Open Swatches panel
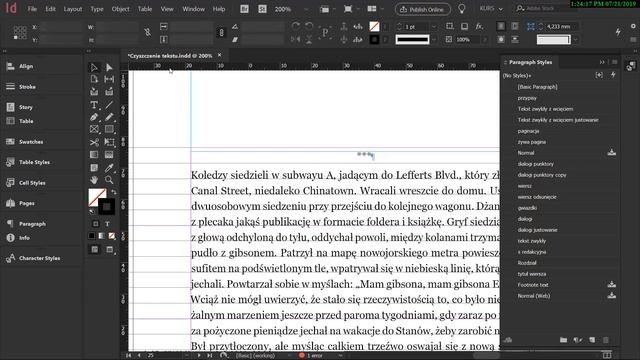Screen dimensions: 640x360 click(31, 142)
